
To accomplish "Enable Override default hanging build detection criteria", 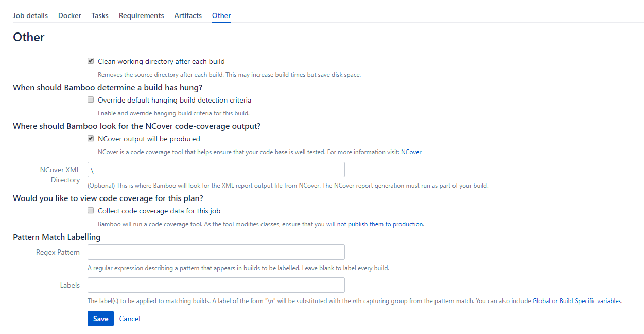I will coord(91,99).
